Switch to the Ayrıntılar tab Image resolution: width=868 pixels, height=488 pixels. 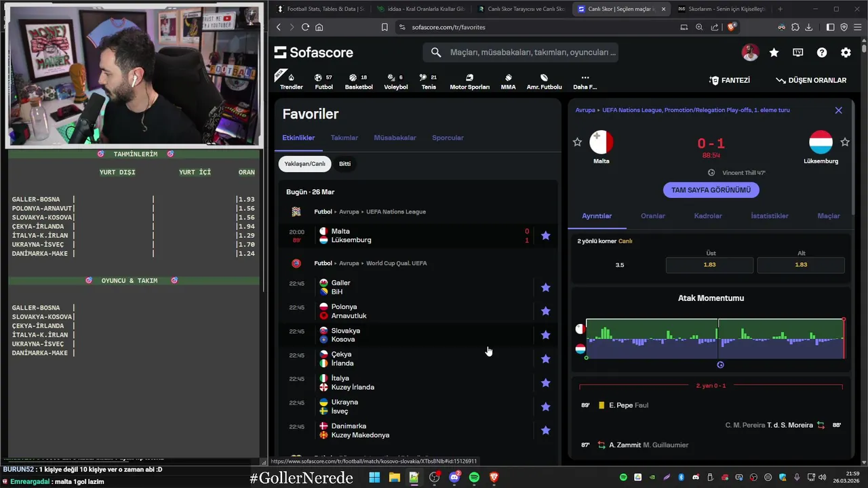[597, 216]
